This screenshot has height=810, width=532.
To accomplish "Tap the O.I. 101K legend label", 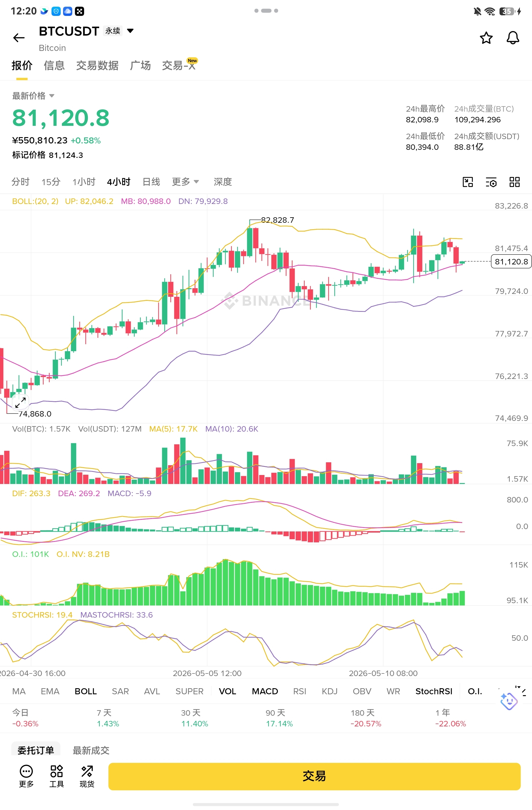I will (x=31, y=554).
